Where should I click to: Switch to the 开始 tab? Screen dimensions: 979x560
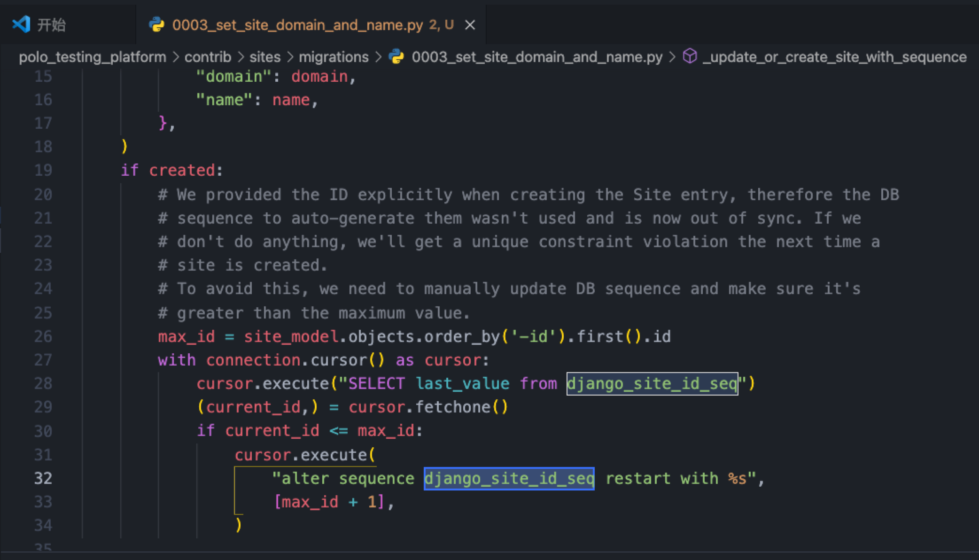point(51,25)
